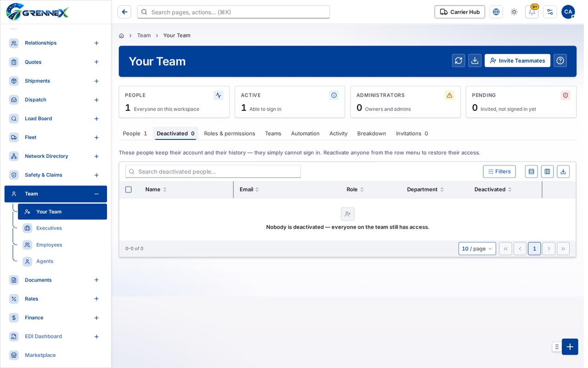
Task: Select page 1 in the pagination
Action: 534,249
